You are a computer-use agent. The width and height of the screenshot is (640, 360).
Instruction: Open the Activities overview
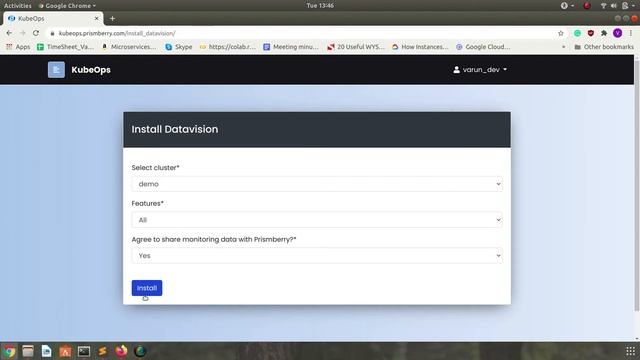[x=18, y=6]
